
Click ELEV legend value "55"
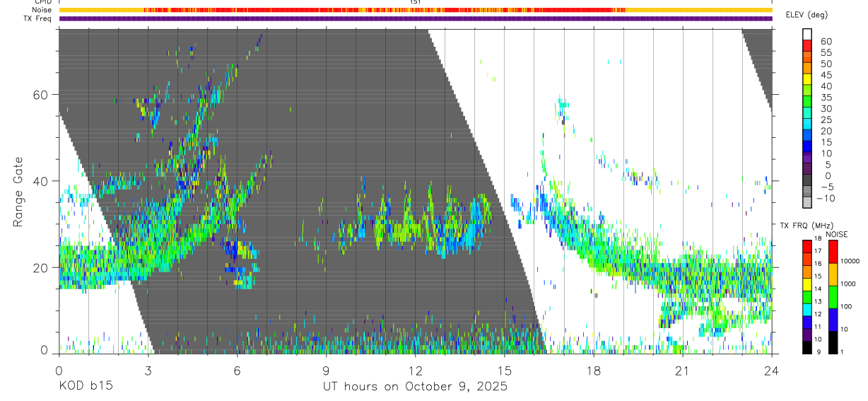[826, 52]
